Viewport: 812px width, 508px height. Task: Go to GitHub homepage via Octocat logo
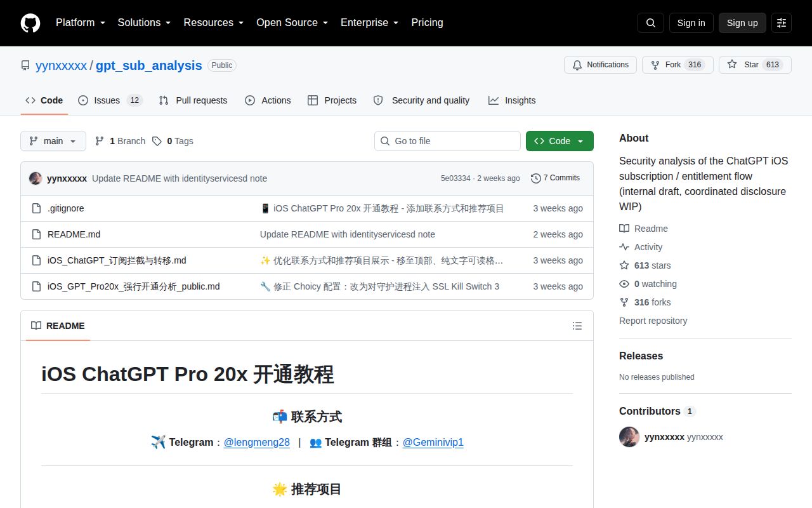(30, 23)
